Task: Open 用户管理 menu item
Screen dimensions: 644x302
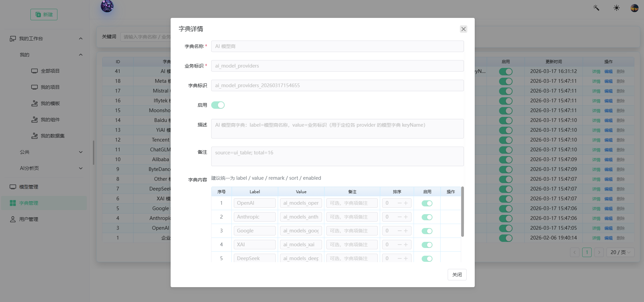Action: tap(44, 219)
